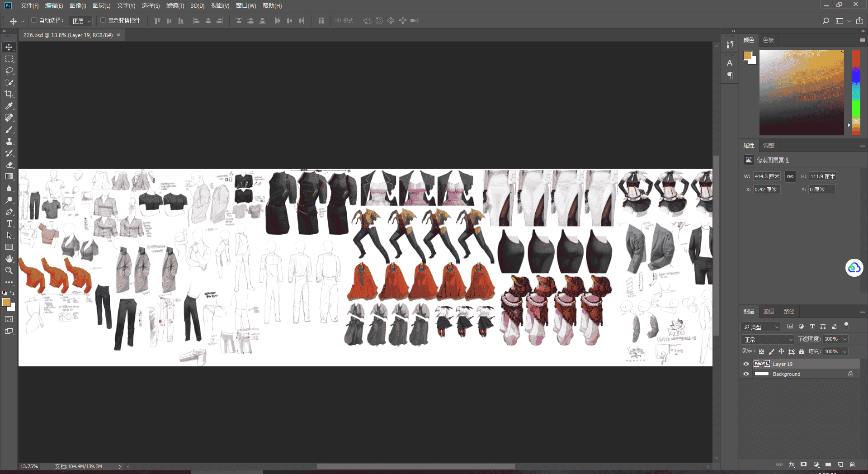Select the Rectangular Marquee tool
This screenshot has width=868, height=474.
pos(9,59)
